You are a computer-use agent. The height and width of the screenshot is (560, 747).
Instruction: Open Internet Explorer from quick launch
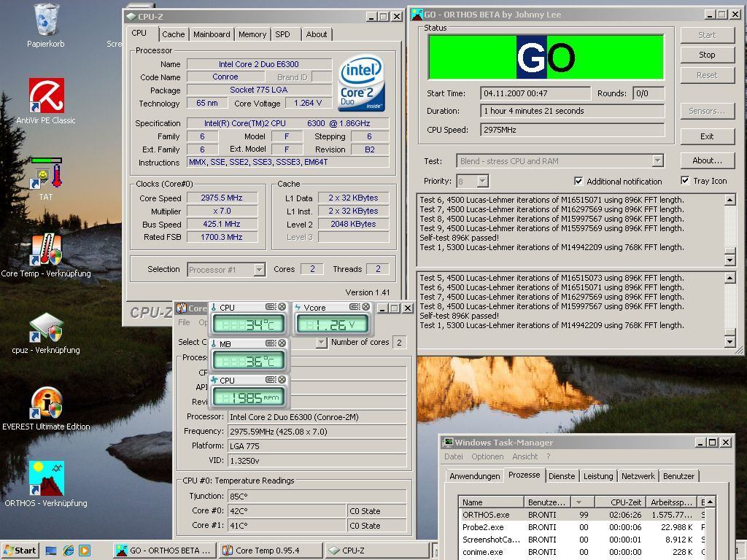point(69,551)
